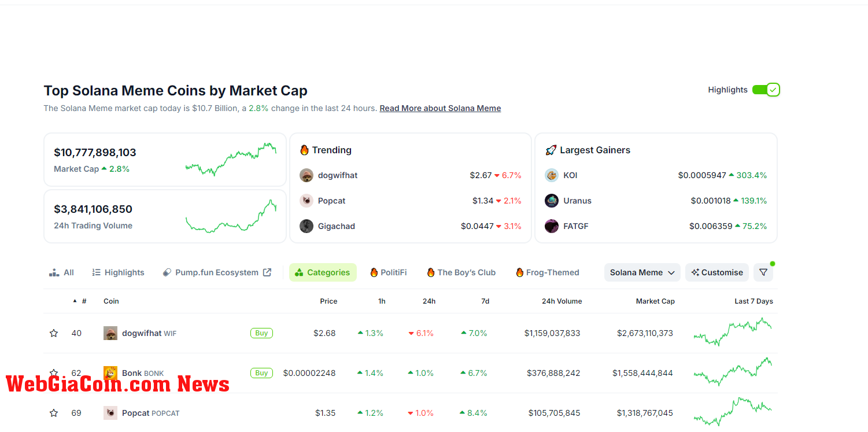Open Read More about Solana Meme link
This screenshot has width=868, height=432.
[x=440, y=108]
